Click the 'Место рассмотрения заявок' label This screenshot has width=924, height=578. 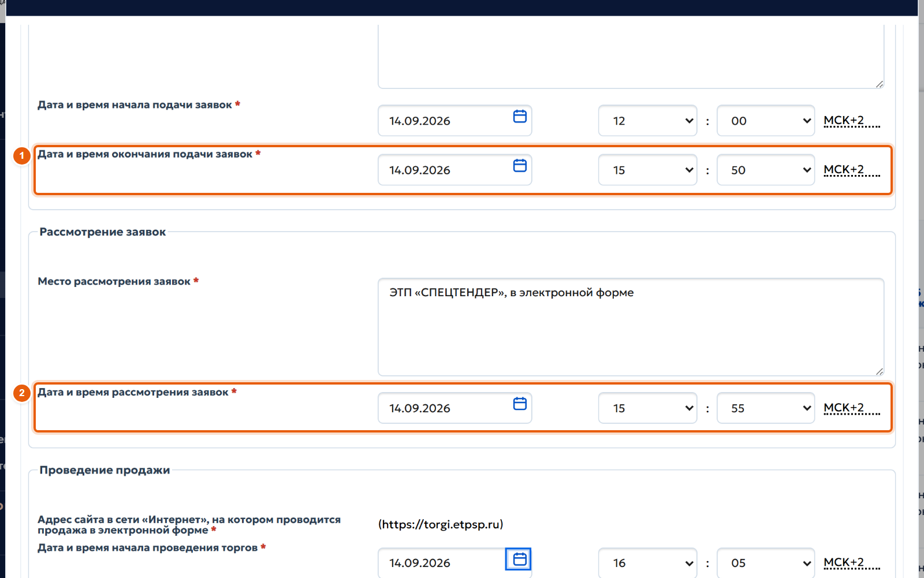point(118,281)
